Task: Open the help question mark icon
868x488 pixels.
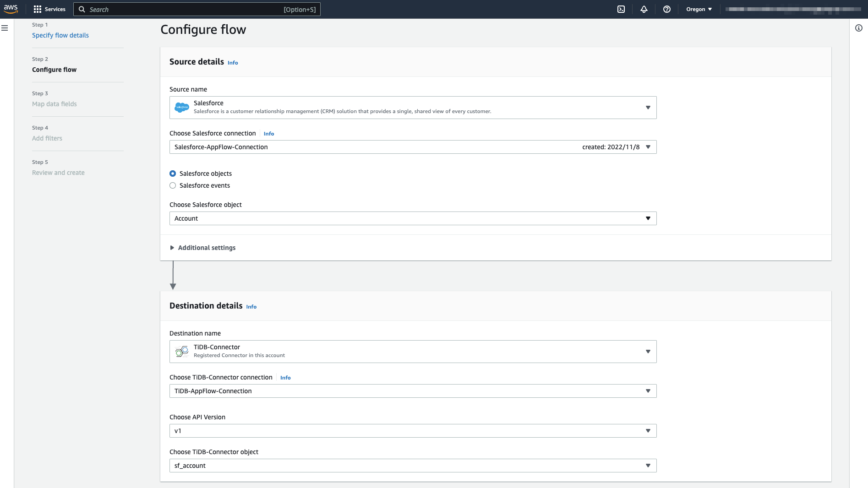Action: [667, 9]
